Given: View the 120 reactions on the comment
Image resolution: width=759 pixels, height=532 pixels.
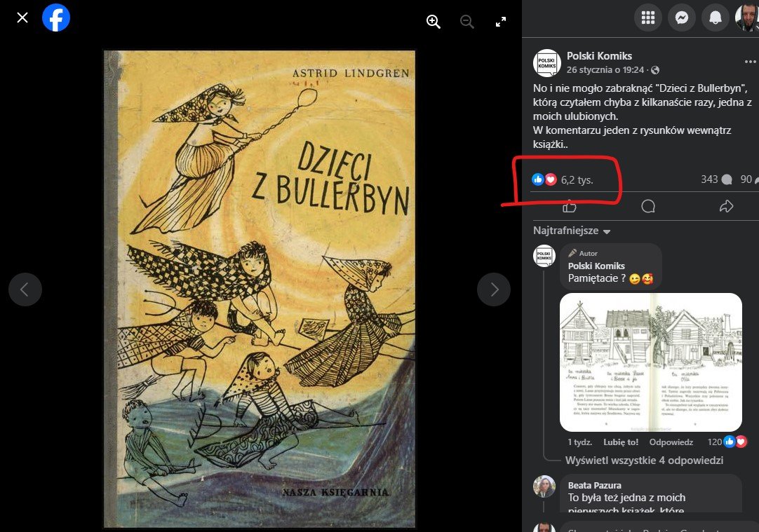Looking at the screenshot, I should point(727,442).
